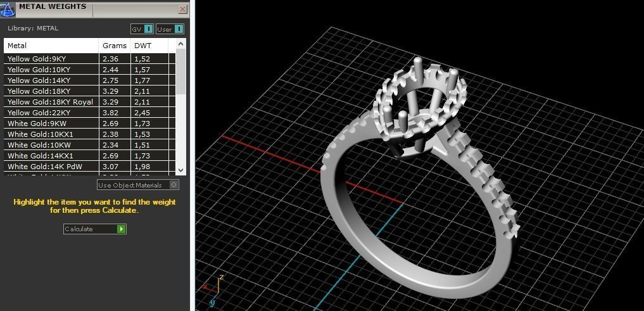Click the green arrow on Calculate

[x=121, y=229]
